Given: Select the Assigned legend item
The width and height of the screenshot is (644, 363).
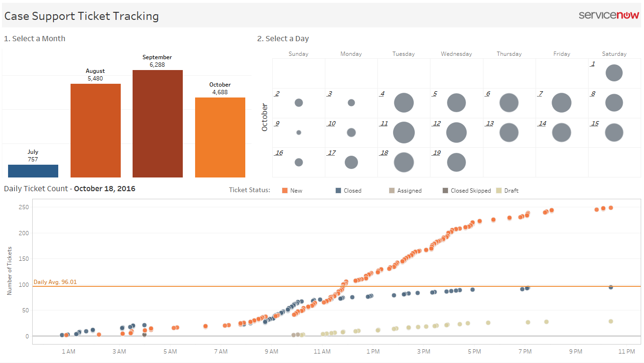Looking at the screenshot, I should tap(405, 190).
